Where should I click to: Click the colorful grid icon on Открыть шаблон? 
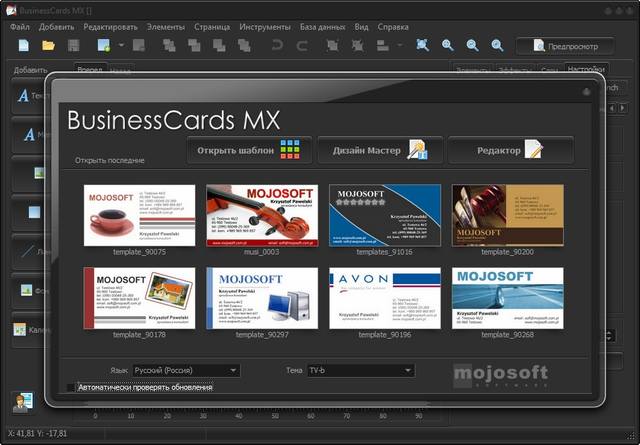(x=290, y=150)
